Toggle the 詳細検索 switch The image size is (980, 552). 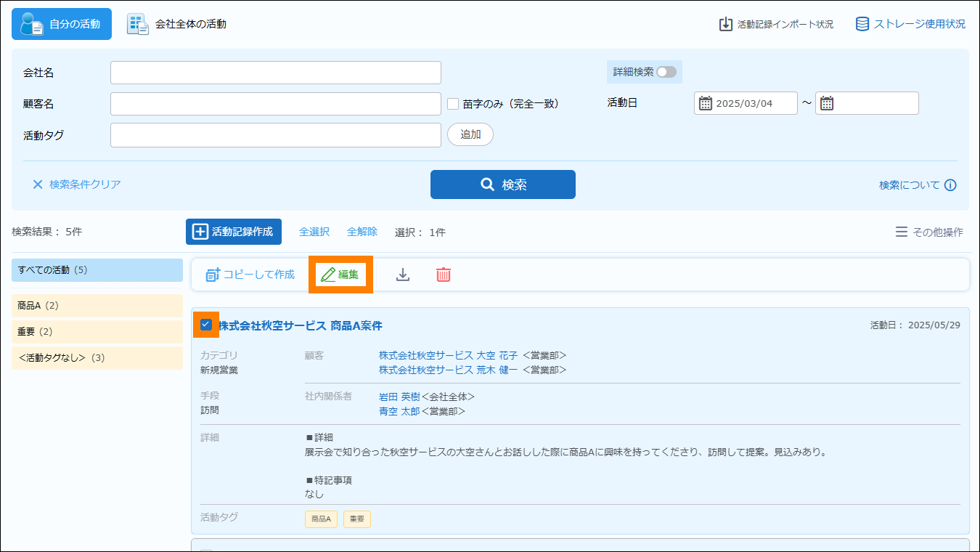pos(666,72)
